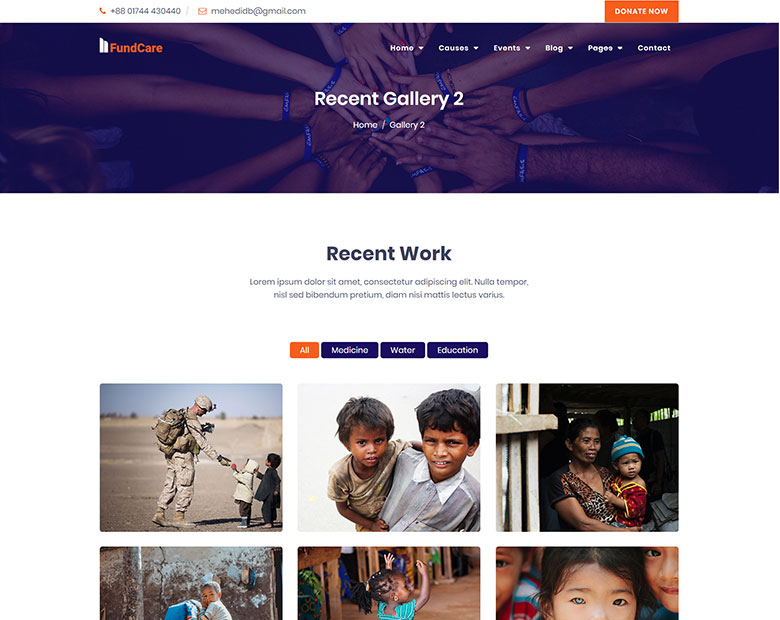Expand the Pages dropdown arrow
Image resolution: width=780 pixels, height=620 pixels.
tap(620, 48)
